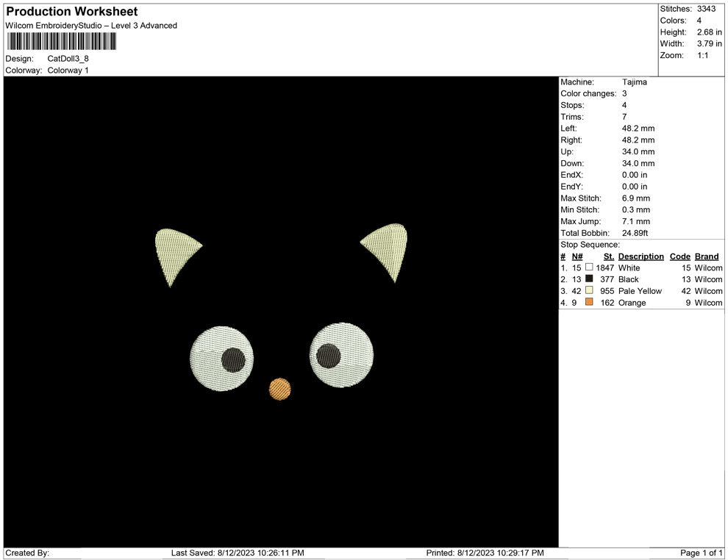Pick the Pale Yellow thread swatch
Screen dimensions: 728x560
coord(589,291)
